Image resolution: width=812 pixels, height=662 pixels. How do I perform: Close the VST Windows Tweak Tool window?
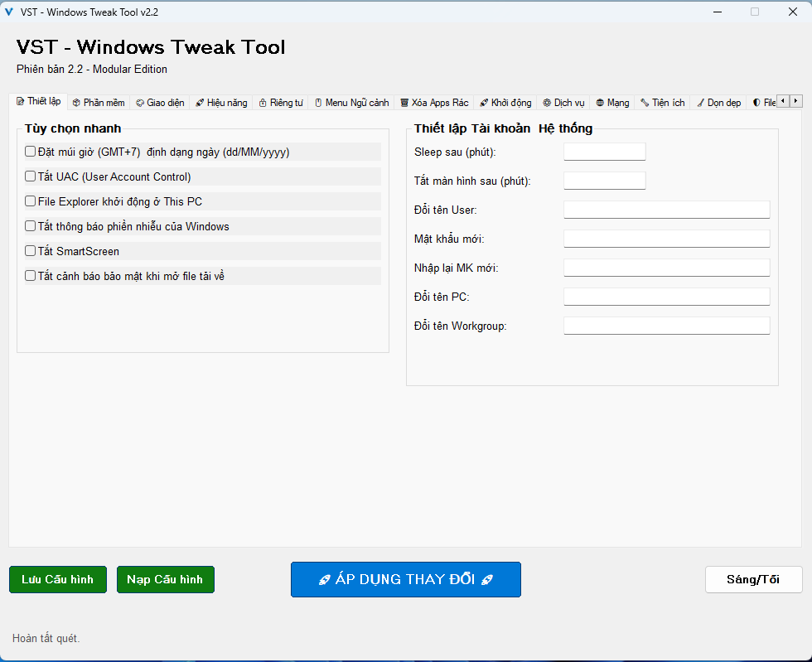[x=793, y=12]
